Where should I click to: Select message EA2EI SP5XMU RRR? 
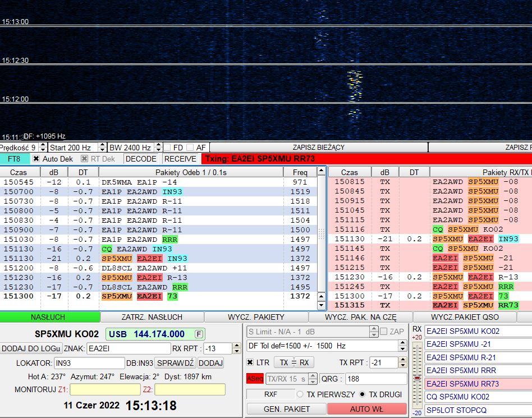tap(478, 370)
